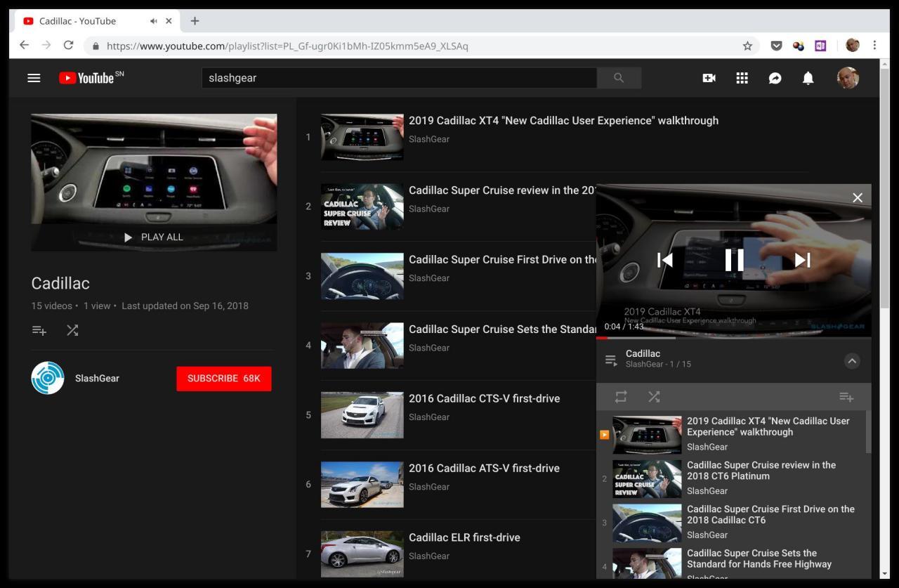
Task: Click the miniplayer title Cadillac text
Action: tap(643, 353)
